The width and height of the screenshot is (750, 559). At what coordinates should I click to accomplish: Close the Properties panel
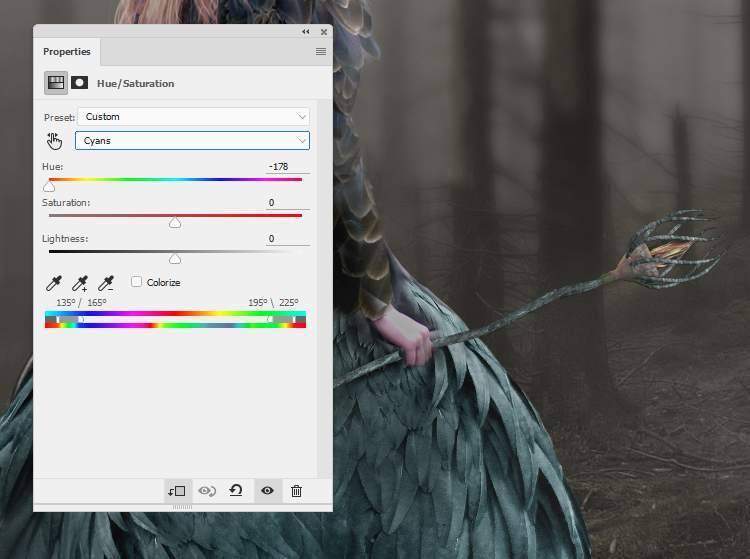coord(324,32)
